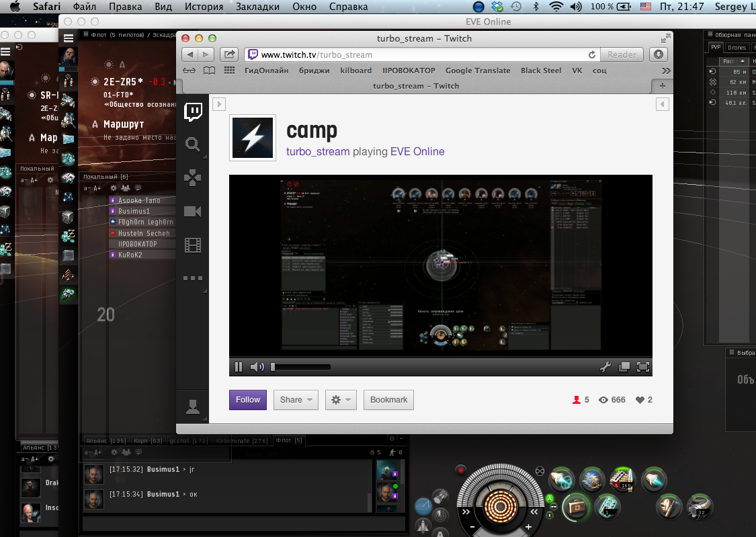
Task: Switch to Корп [63] chat tab
Action: pos(148,441)
